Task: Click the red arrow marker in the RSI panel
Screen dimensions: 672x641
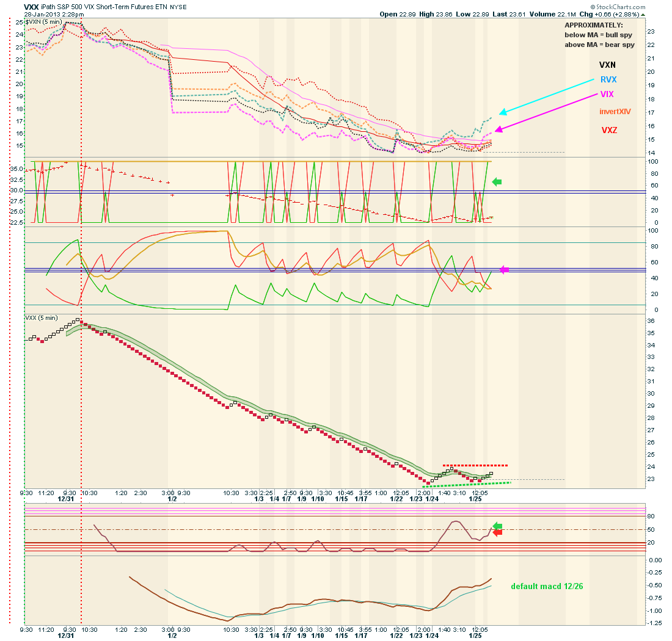Action: (x=497, y=532)
